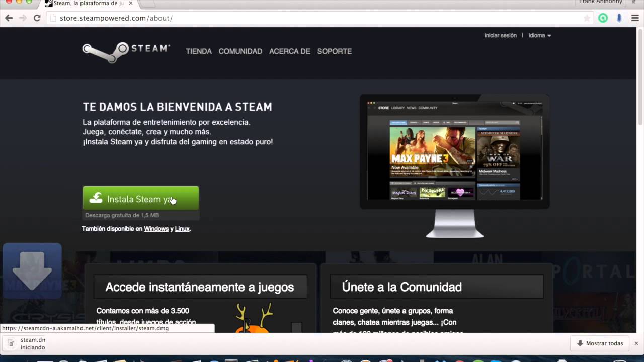Click the blue microphone extension icon

619,18
